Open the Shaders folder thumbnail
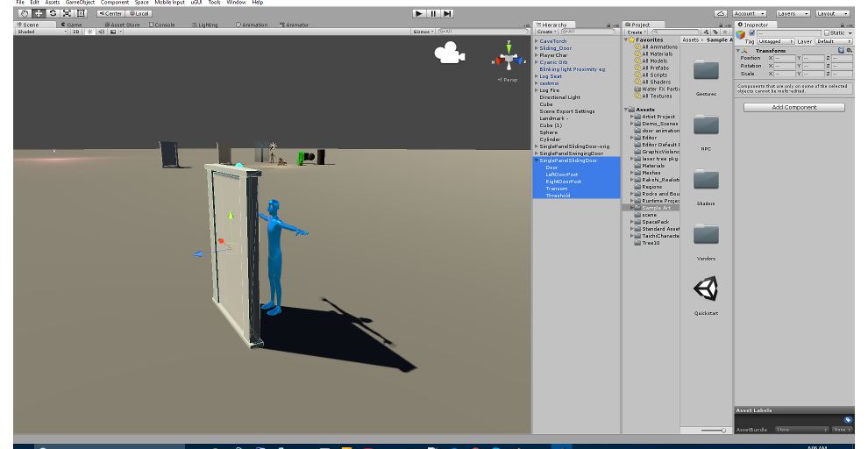This screenshot has height=449, width=868. point(706,180)
